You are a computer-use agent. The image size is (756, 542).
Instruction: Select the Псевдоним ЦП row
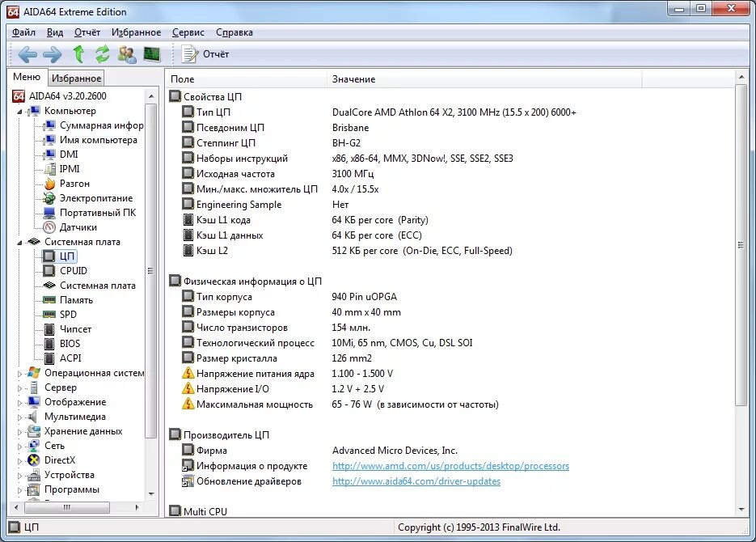tap(275, 128)
